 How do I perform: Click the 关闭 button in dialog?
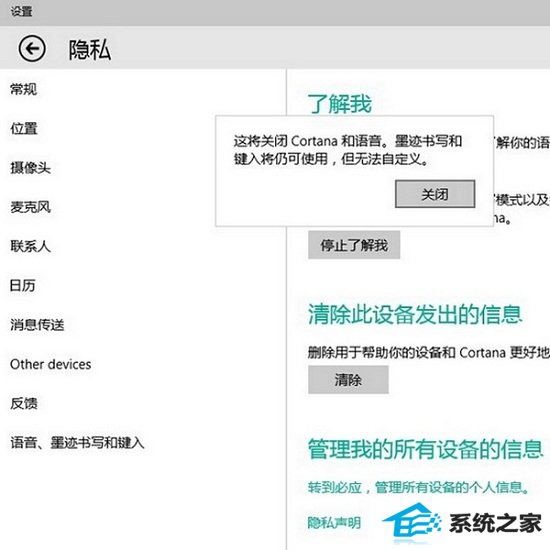pos(435,194)
